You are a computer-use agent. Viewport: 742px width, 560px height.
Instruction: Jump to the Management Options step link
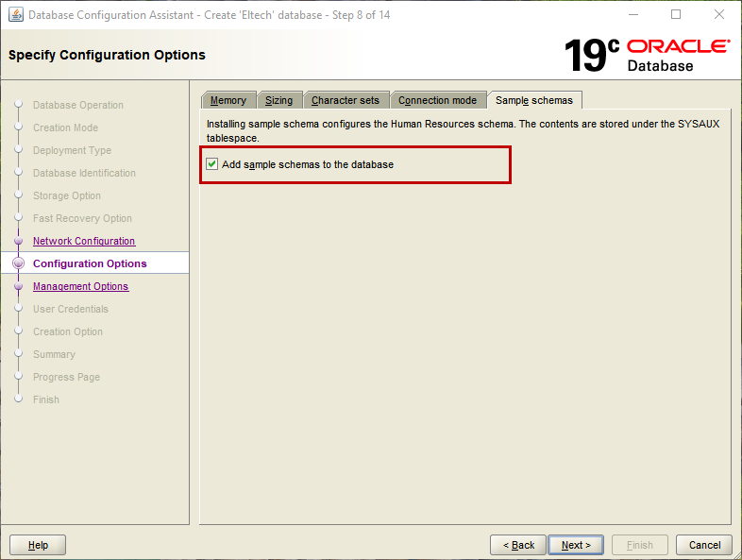coord(81,286)
